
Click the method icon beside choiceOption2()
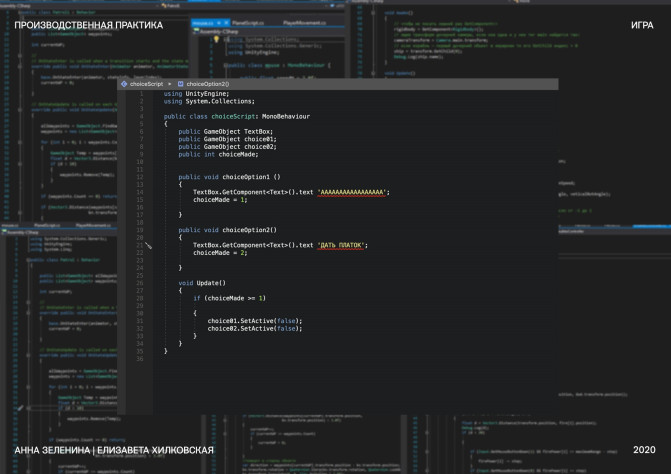179,84
